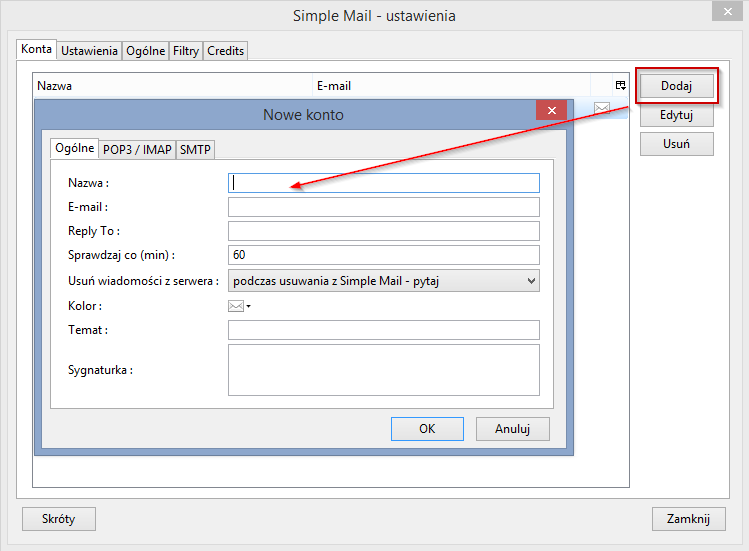
Task: Switch to the Ustawienia tab
Action: 89,51
